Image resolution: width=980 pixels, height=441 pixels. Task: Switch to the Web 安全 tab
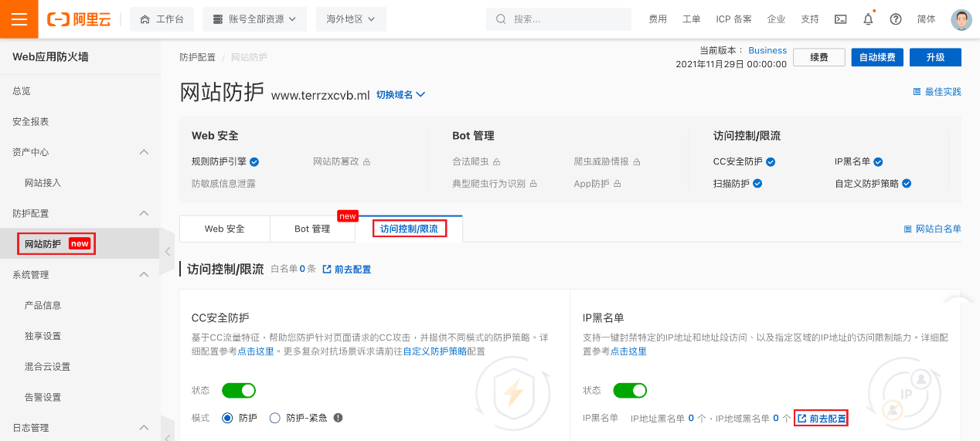click(224, 229)
